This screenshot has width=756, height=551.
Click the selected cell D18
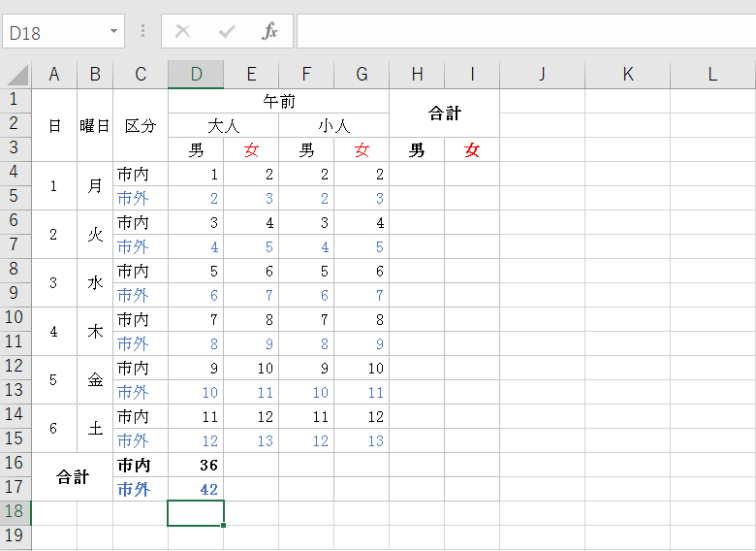click(196, 513)
